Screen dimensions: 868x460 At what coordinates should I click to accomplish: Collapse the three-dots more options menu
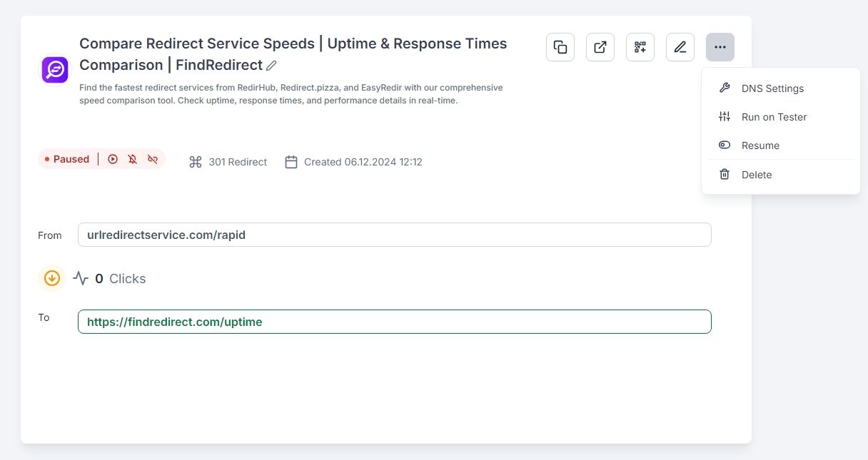point(720,48)
